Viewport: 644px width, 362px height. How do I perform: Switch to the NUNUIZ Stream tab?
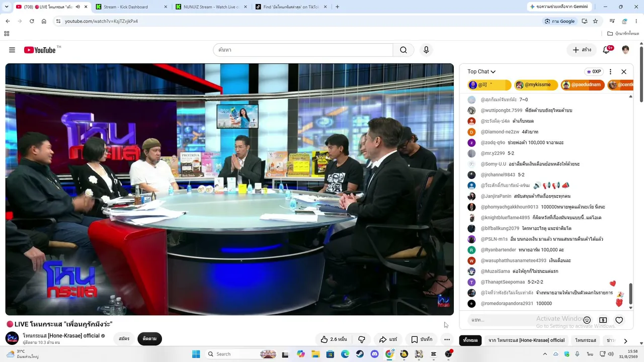[211, 7]
